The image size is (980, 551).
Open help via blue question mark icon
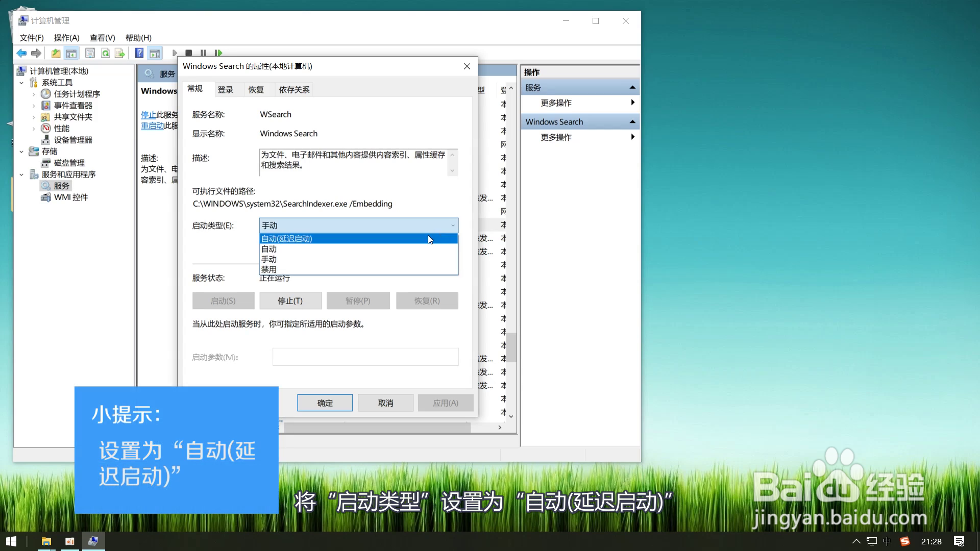(x=139, y=53)
